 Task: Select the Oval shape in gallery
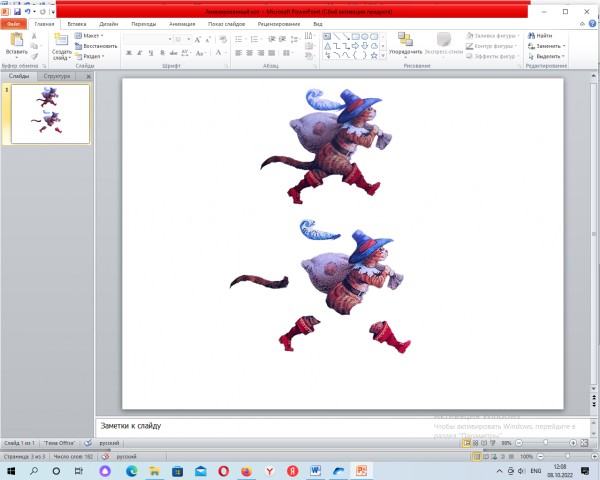click(365, 37)
